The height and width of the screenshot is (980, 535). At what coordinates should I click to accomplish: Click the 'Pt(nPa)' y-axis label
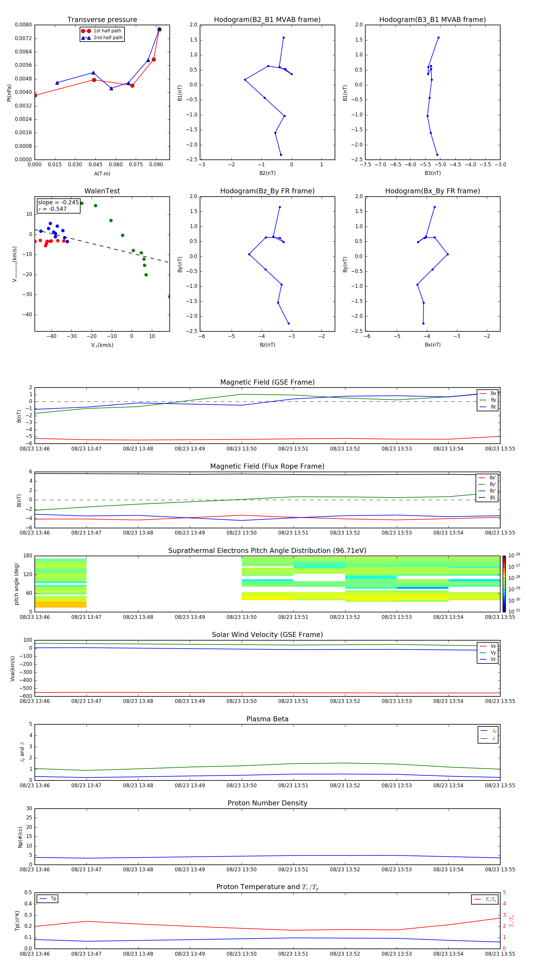point(9,92)
